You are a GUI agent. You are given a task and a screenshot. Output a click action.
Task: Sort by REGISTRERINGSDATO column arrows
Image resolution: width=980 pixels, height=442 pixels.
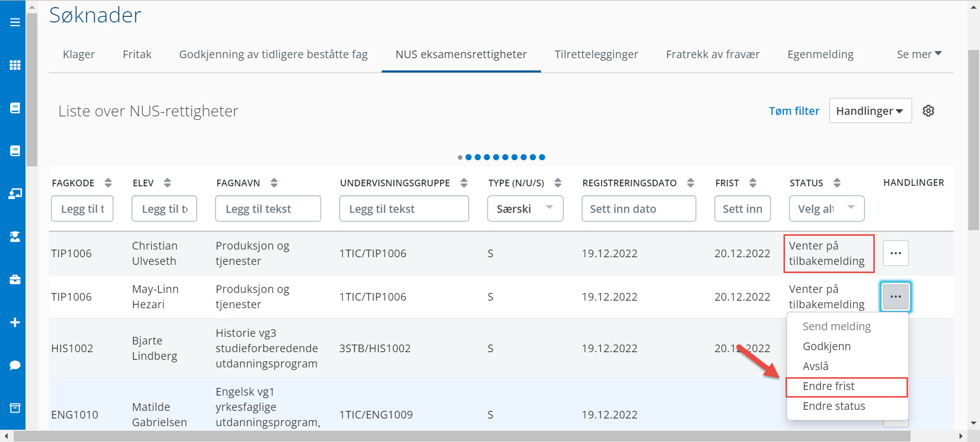691,183
